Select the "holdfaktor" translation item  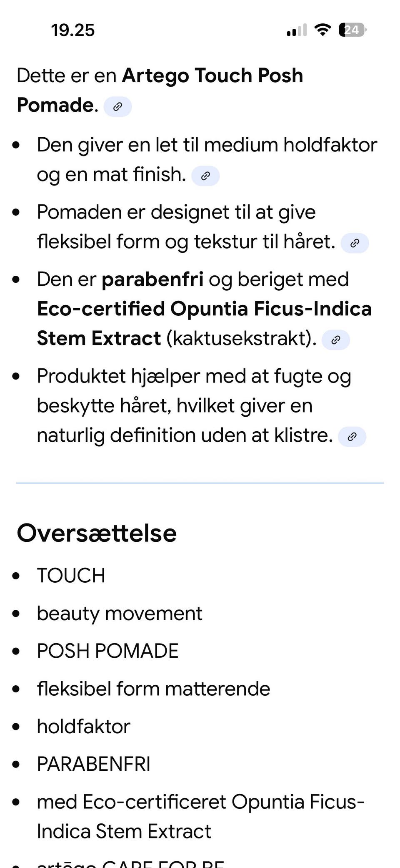click(x=83, y=727)
